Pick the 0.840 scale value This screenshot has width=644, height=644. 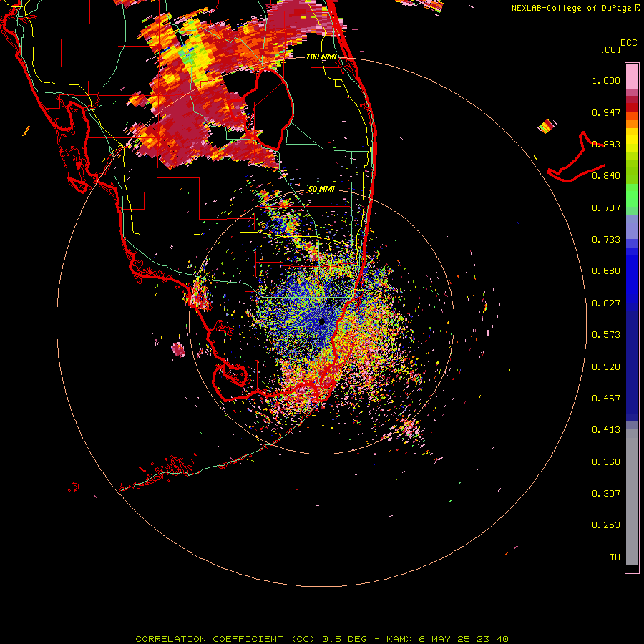click(606, 176)
